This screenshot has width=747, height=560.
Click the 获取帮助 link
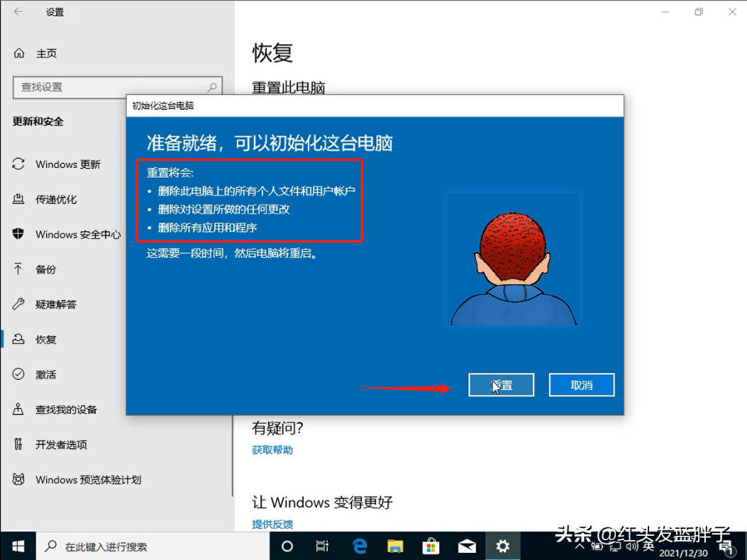coord(272,450)
